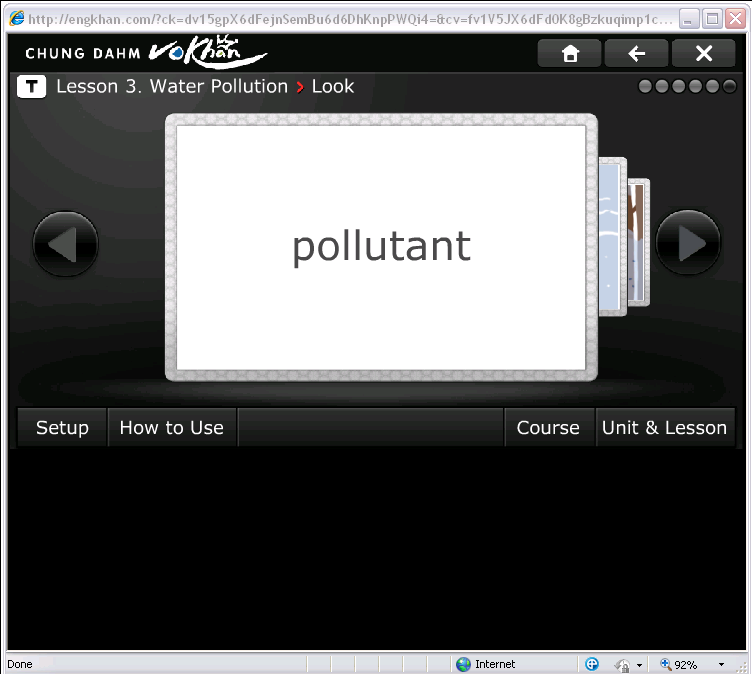
Task: Click the Internet zone globe in status bar
Action: pyautogui.click(x=463, y=664)
